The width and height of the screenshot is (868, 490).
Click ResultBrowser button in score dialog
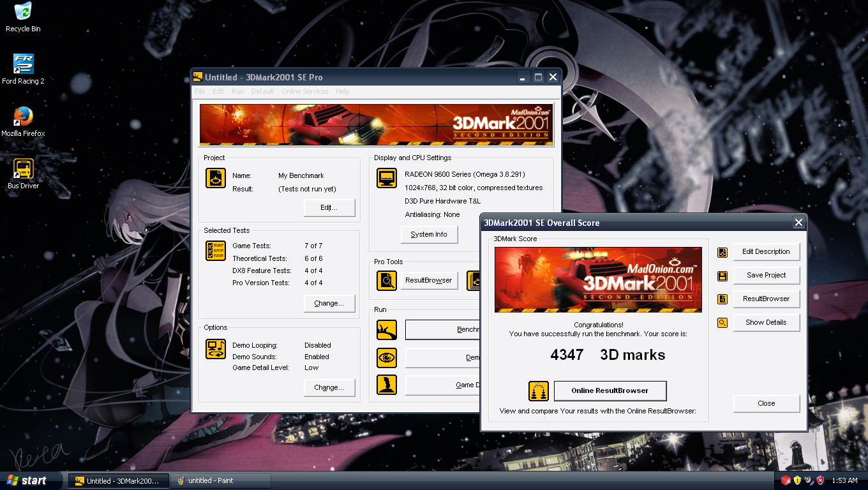(x=766, y=299)
